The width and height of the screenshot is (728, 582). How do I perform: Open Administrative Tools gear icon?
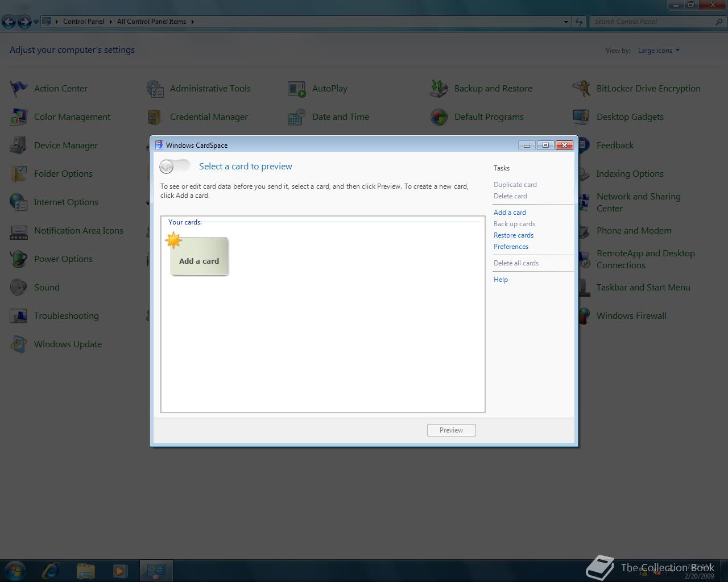click(155, 88)
